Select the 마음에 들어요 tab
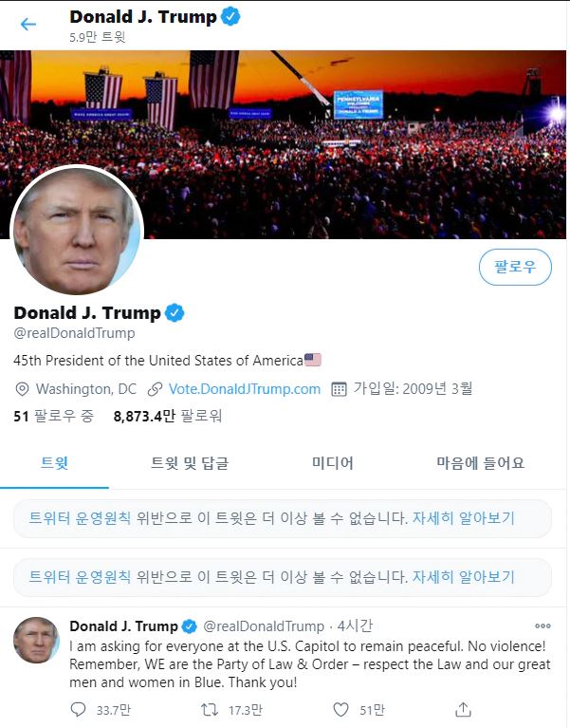Image resolution: width=570 pixels, height=728 pixels. pos(481,463)
